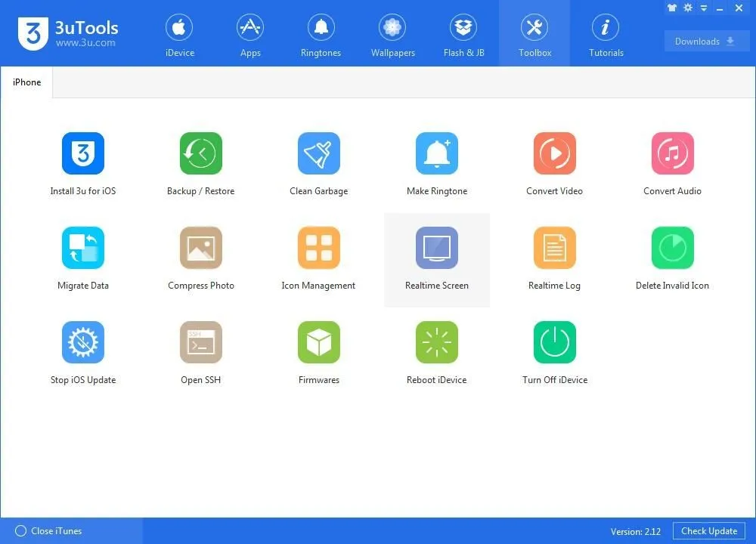Select the iPhone tab
Viewport: 756px width, 544px height.
pos(27,82)
